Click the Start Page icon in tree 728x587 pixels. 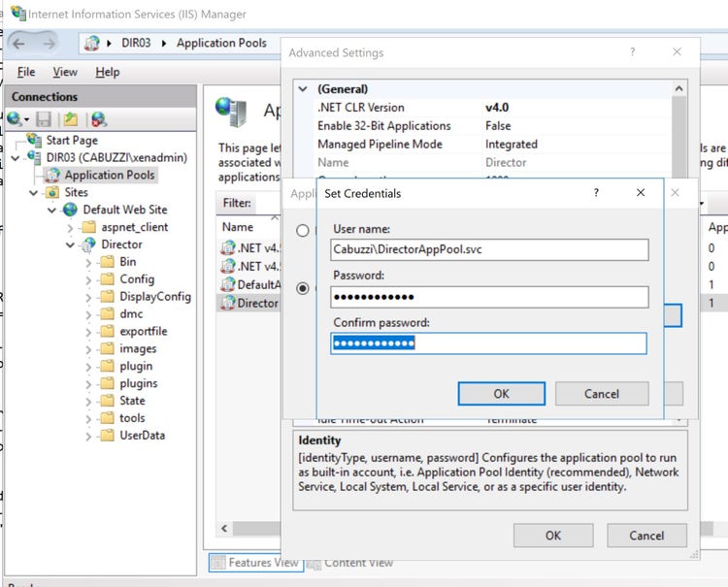(x=34, y=139)
